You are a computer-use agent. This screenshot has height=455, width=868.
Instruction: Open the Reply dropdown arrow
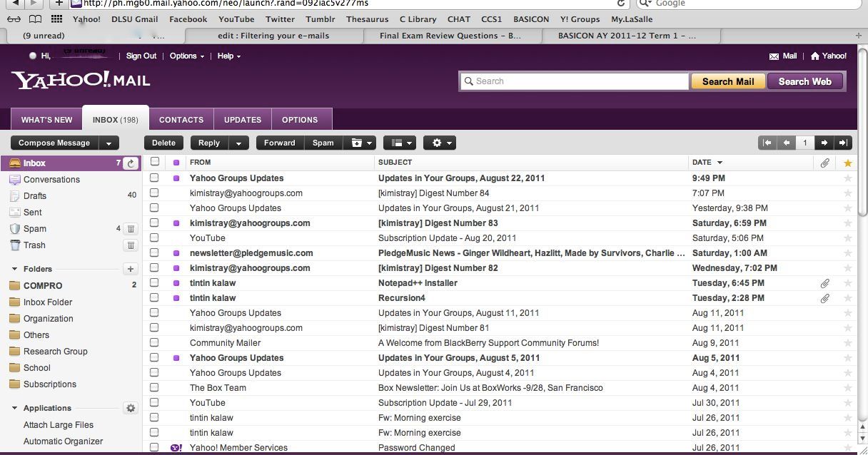(x=238, y=143)
